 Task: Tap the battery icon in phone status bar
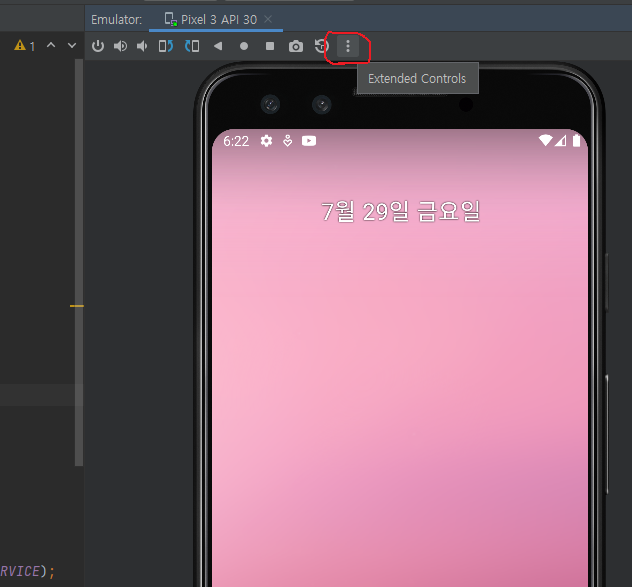[x=576, y=140]
